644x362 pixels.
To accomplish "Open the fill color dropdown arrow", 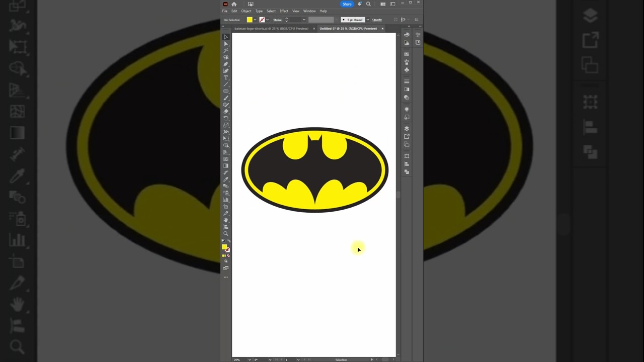I will click(255, 20).
